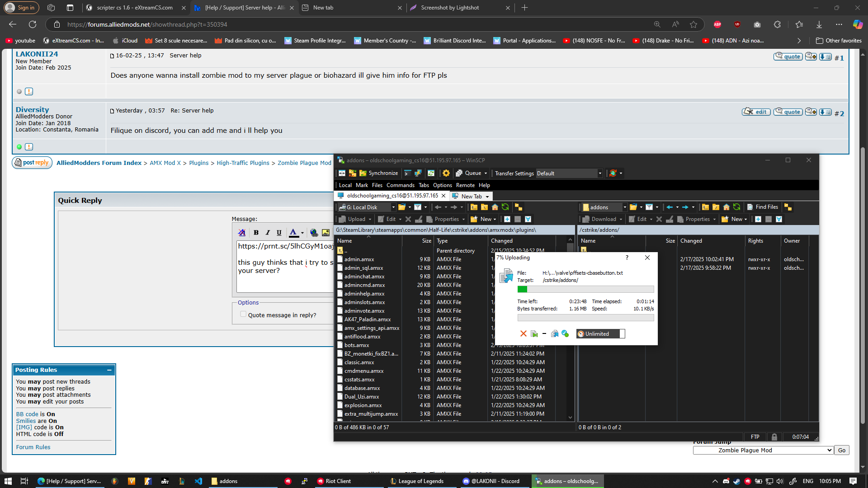Expand the Queue dropdown arrow

click(486, 174)
